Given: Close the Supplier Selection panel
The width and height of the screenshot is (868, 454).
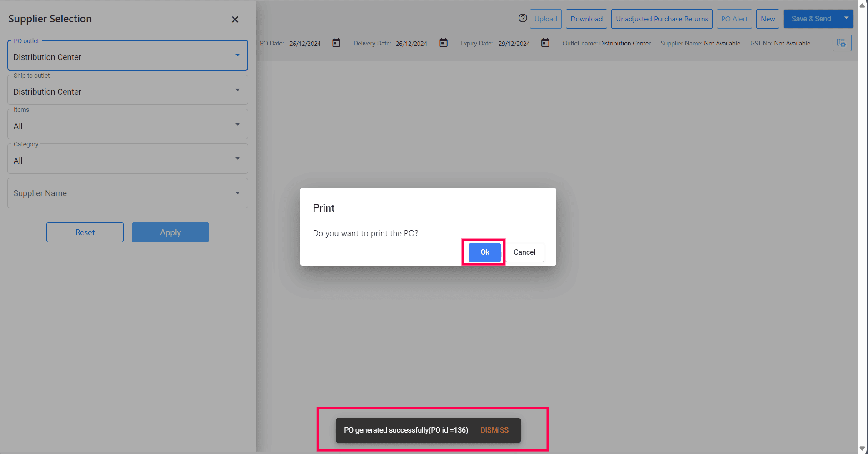Looking at the screenshot, I should 235,19.
